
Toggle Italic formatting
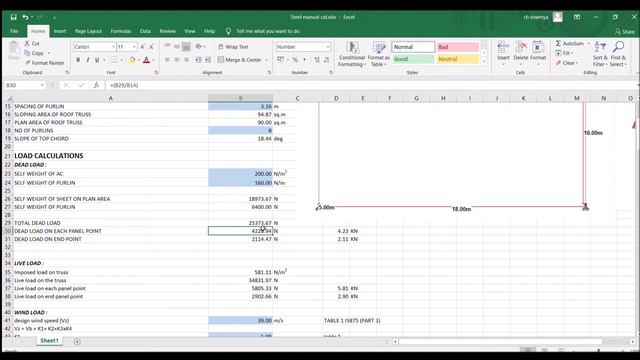tap(87, 60)
